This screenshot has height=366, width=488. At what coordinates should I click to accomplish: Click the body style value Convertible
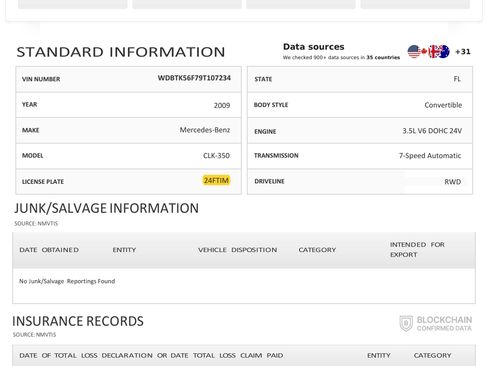[x=443, y=105]
